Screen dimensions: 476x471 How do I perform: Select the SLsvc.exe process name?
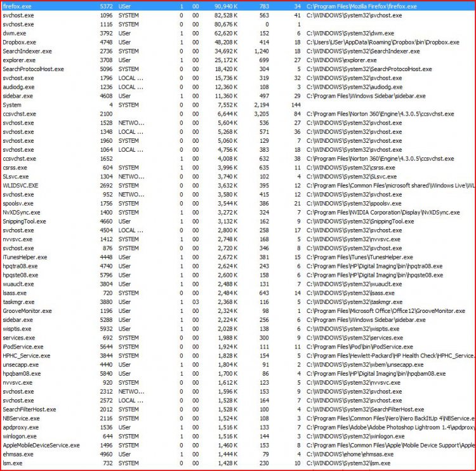pos(16,176)
